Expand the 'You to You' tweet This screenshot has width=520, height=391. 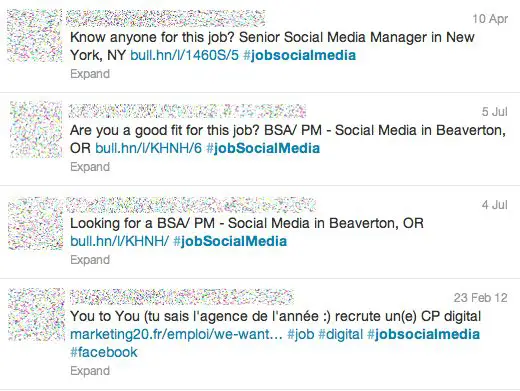point(90,371)
